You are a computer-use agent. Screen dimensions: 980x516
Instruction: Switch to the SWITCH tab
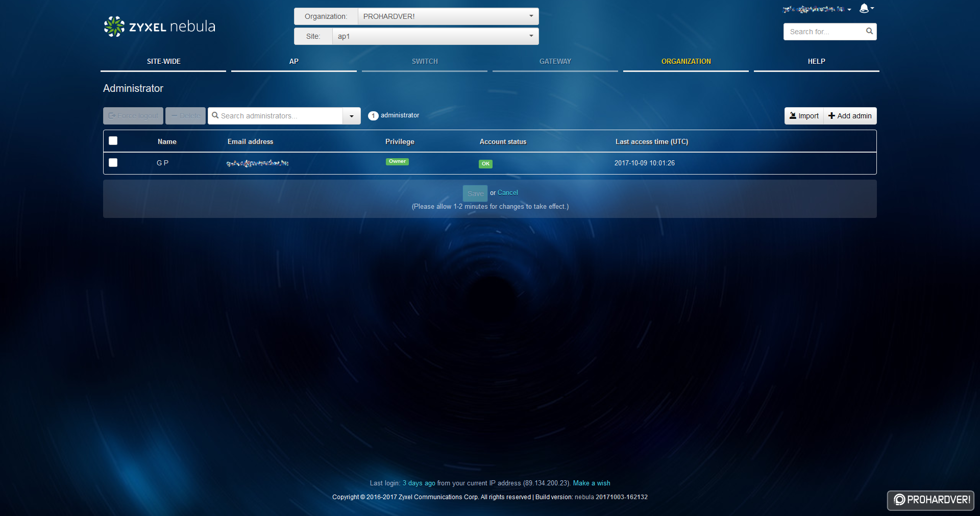point(425,62)
